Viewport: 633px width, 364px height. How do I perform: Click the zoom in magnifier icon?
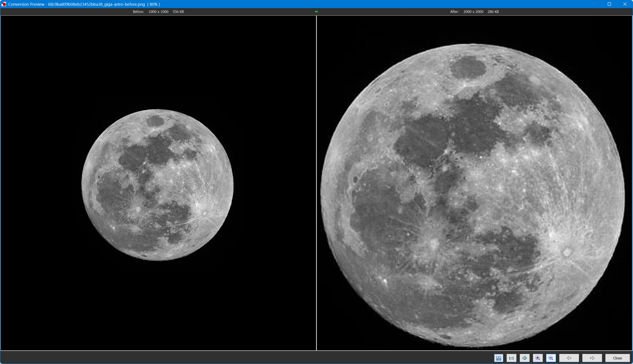(538, 358)
